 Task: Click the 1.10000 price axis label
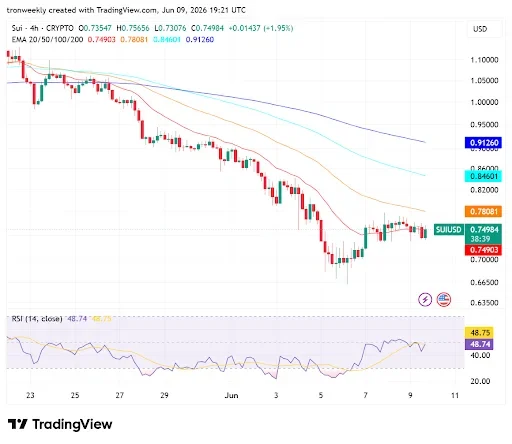[484, 60]
